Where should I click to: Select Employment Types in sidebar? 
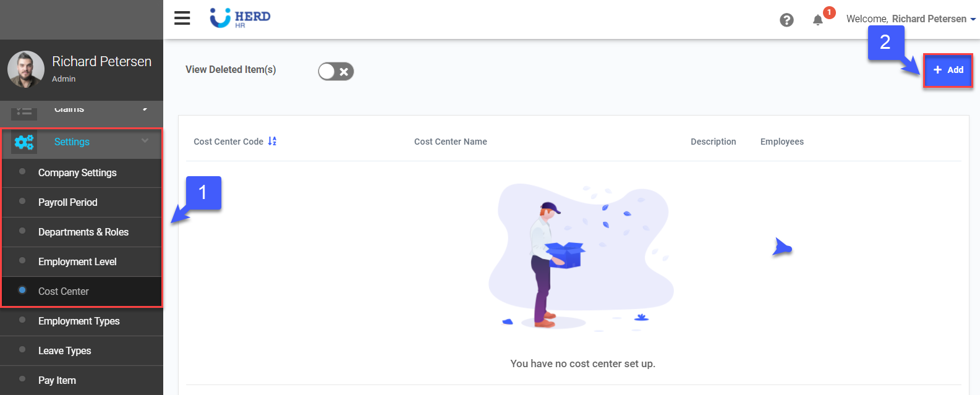tap(79, 321)
